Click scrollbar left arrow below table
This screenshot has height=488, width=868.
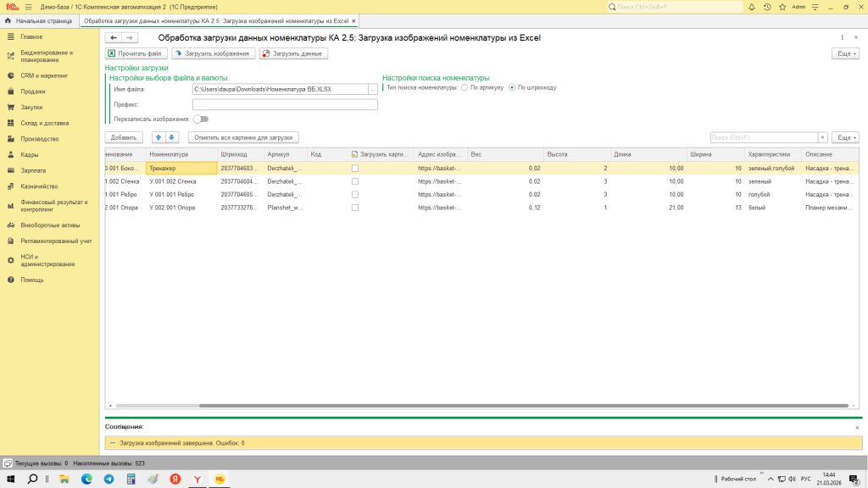pos(110,406)
